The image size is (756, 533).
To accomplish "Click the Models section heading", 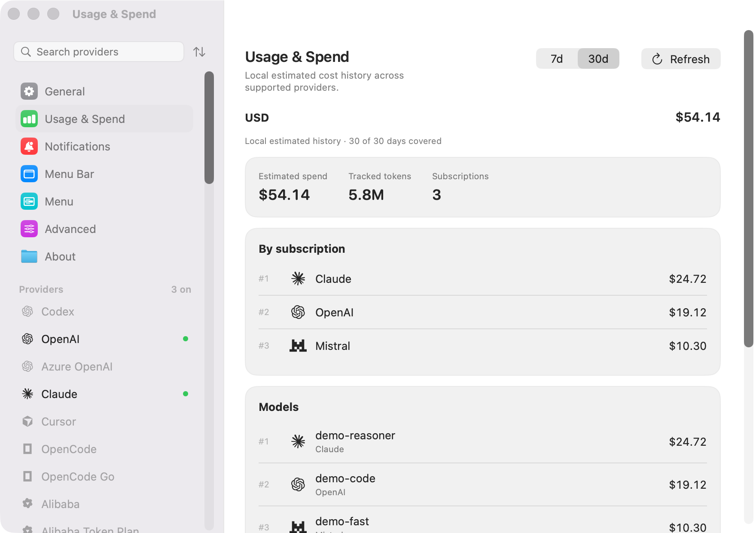I will (279, 407).
